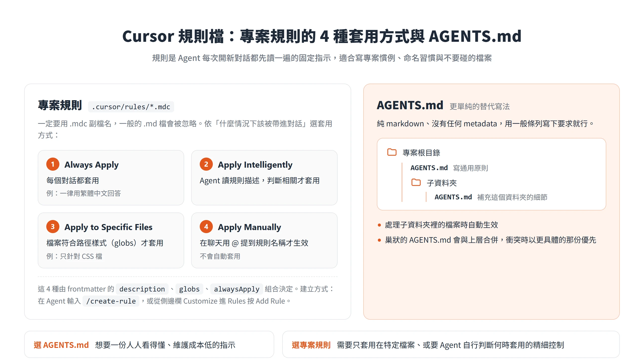Screen dimensions: 644x364
Task: Click the alwaysApply code chip
Action: (236, 289)
